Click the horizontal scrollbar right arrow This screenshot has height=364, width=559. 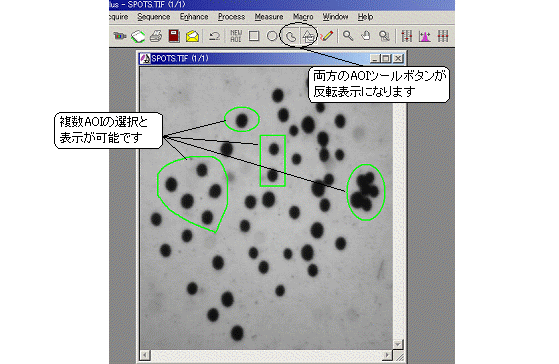pyautogui.click(x=388, y=355)
